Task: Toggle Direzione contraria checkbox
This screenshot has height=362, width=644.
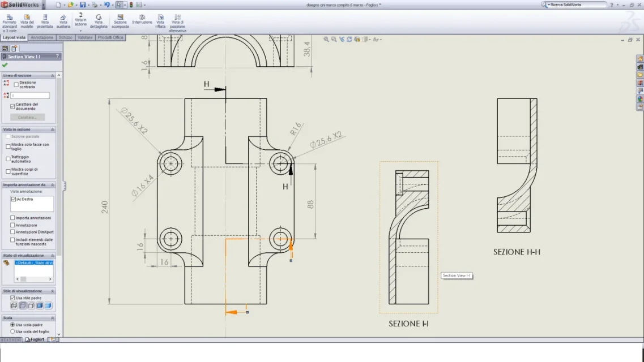Action: pyautogui.click(x=16, y=84)
